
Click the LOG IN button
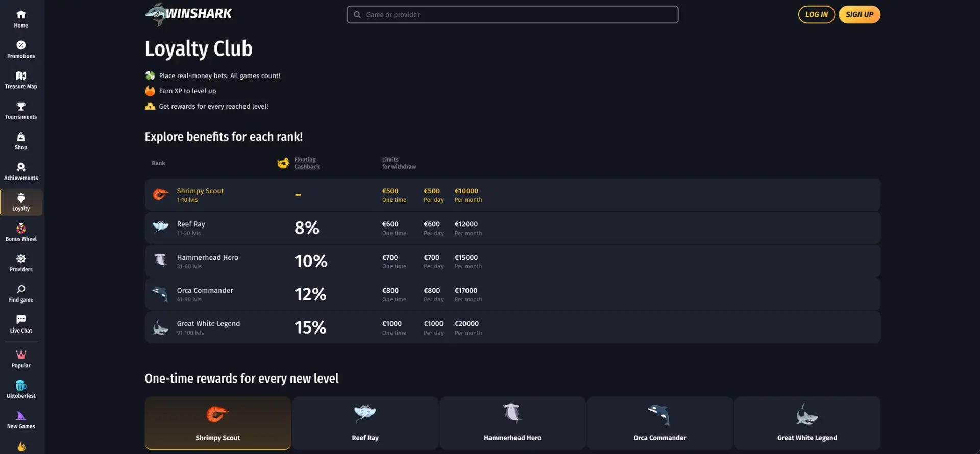click(816, 15)
